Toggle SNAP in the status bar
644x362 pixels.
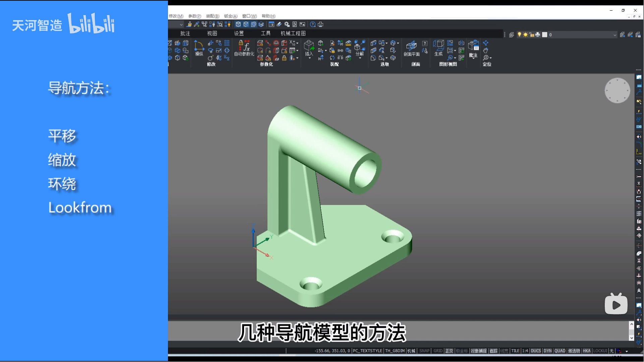pos(424,351)
